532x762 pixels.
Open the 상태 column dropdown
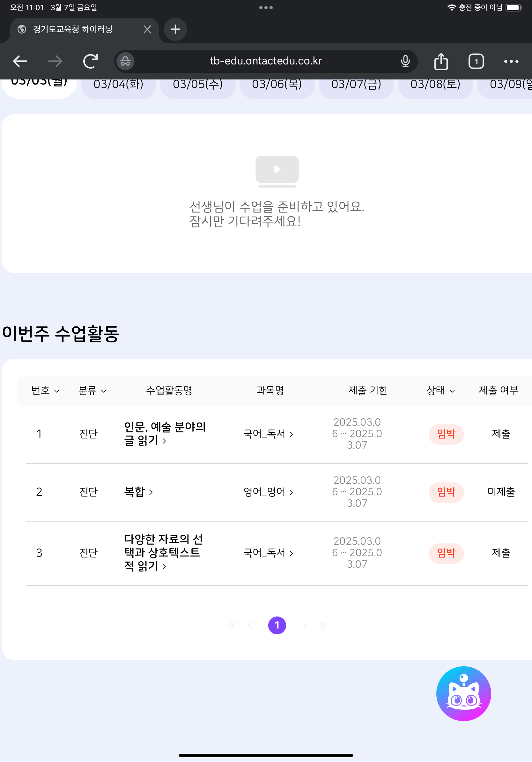point(440,391)
